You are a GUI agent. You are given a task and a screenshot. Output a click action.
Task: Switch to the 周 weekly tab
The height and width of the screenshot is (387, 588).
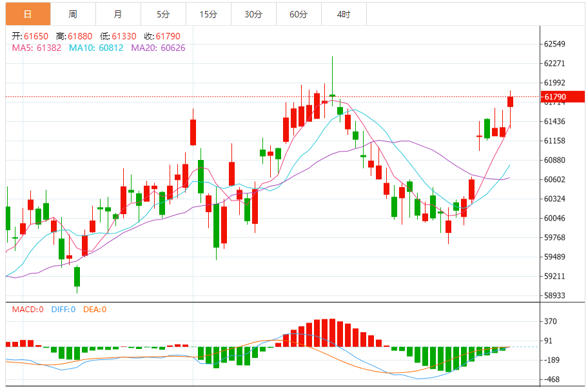(x=73, y=14)
